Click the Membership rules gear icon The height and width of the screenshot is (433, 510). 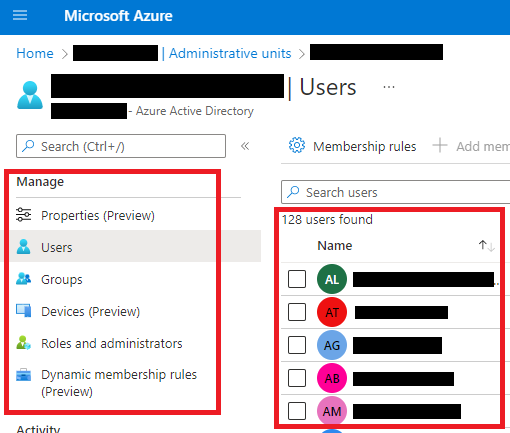pyautogui.click(x=297, y=145)
